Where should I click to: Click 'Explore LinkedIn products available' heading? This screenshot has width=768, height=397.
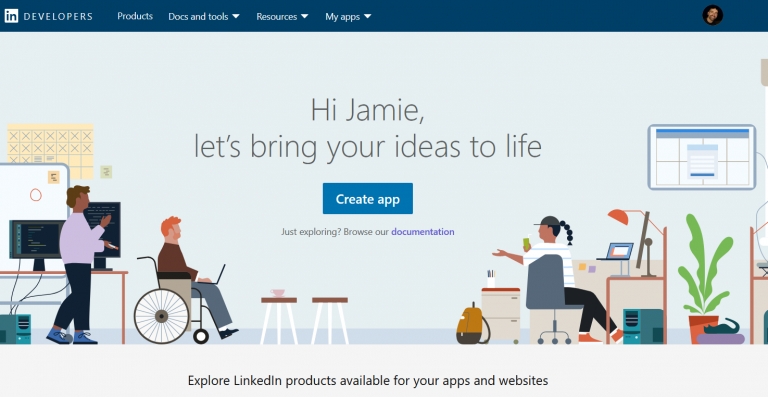[367, 380]
